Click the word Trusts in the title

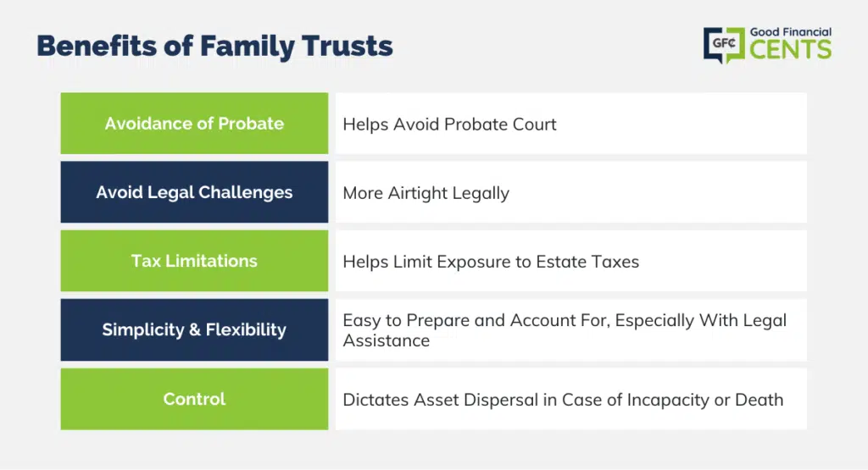pyautogui.click(x=348, y=47)
